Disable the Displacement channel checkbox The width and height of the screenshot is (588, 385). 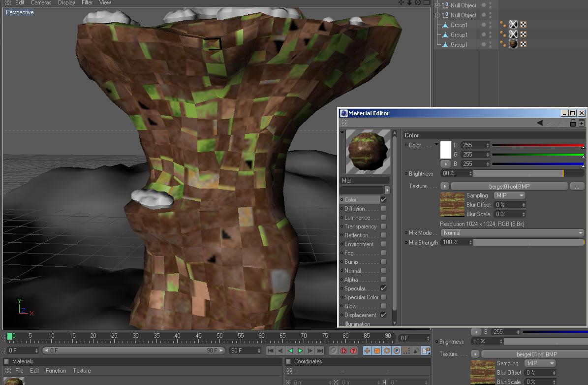pyautogui.click(x=383, y=315)
